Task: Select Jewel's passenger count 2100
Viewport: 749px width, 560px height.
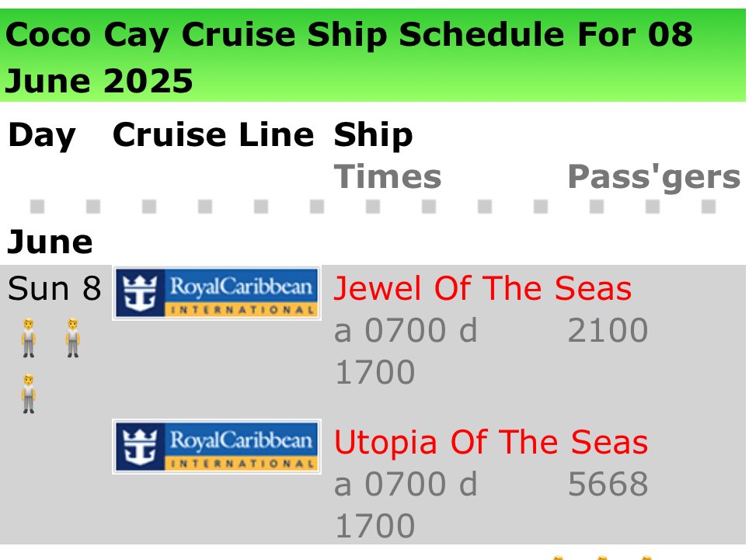Action: click(608, 330)
